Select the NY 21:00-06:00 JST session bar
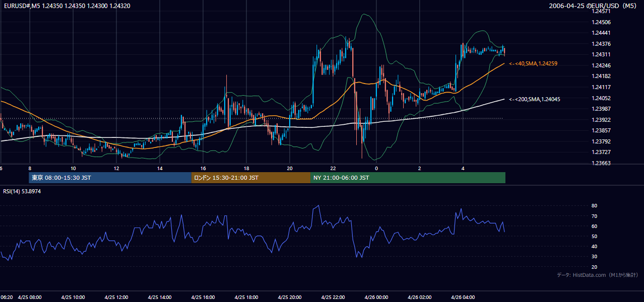The width and height of the screenshot is (644, 302). point(408,178)
